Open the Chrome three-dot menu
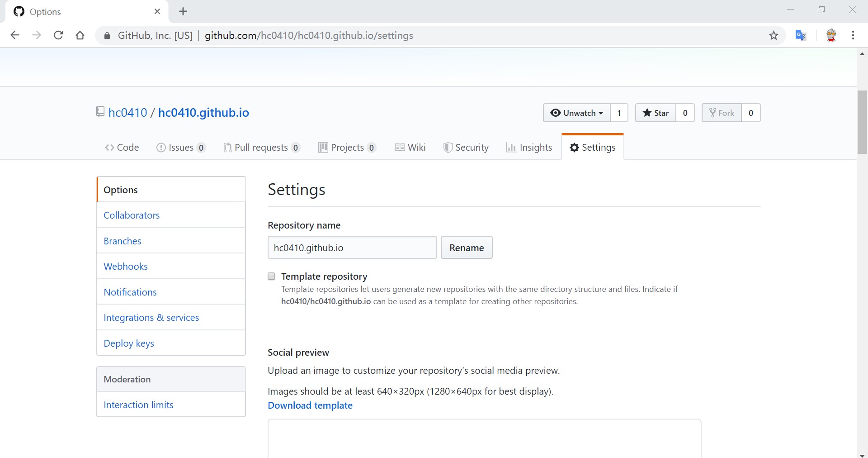 pyautogui.click(x=853, y=35)
